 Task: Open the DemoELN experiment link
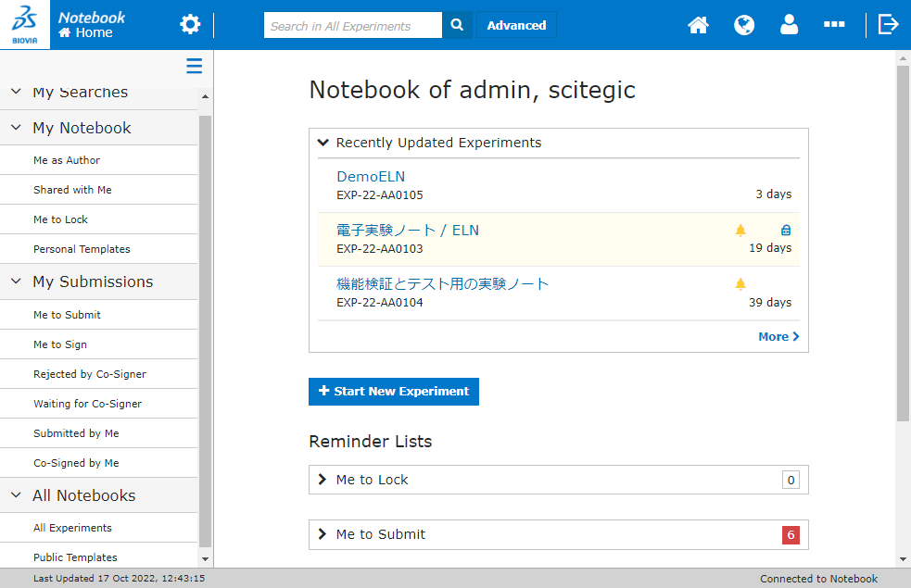(x=371, y=177)
